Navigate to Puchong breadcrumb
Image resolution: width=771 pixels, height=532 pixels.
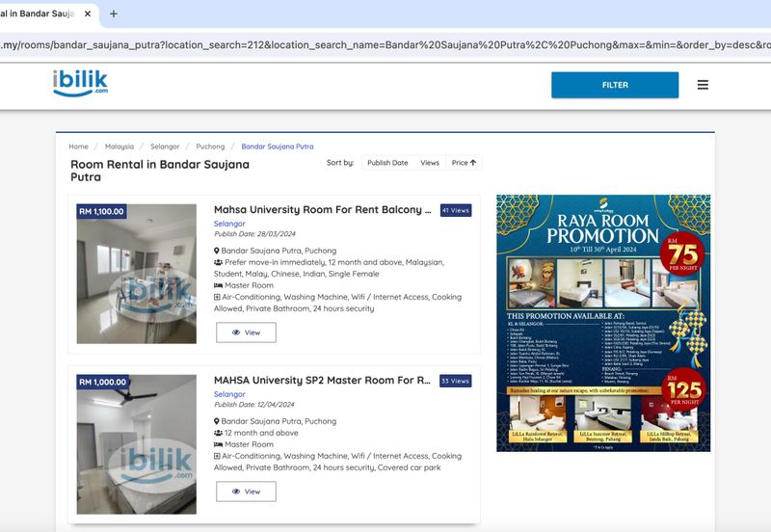tap(210, 146)
